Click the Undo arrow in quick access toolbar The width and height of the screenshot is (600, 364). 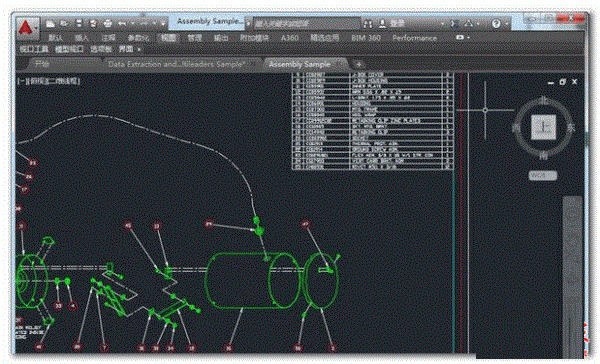(x=122, y=24)
